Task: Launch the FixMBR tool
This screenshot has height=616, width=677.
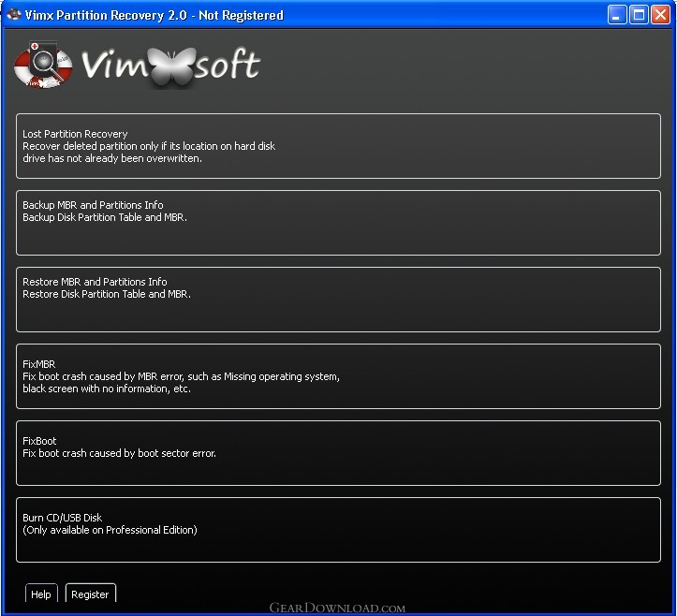Action: (338, 376)
